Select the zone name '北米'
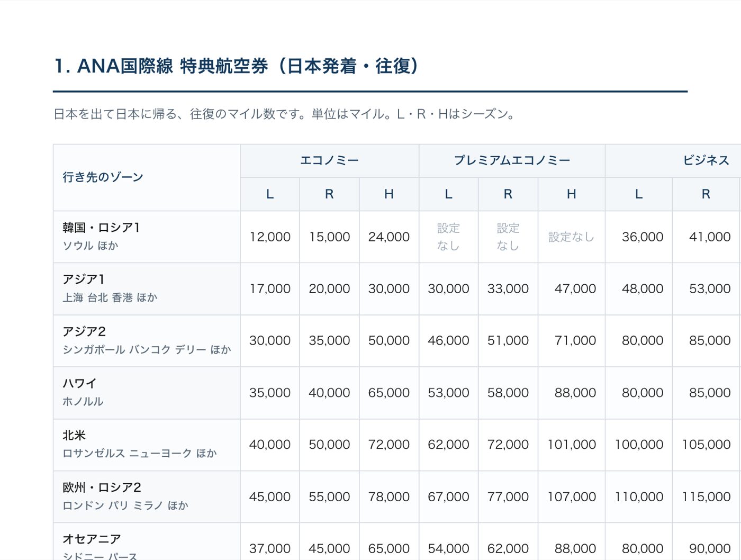Screen dimensions: 741x560 click(x=74, y=436)
